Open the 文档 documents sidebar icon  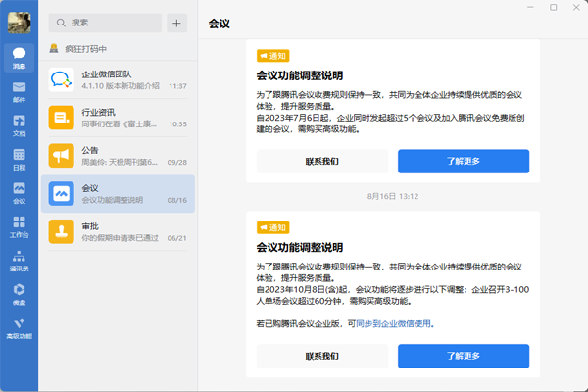click(x=20, y=125)
